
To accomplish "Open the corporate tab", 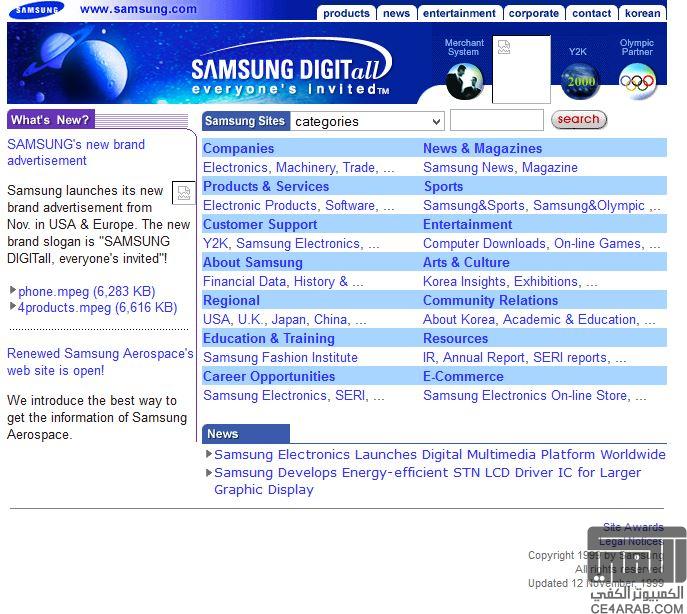I will [534, 13].
